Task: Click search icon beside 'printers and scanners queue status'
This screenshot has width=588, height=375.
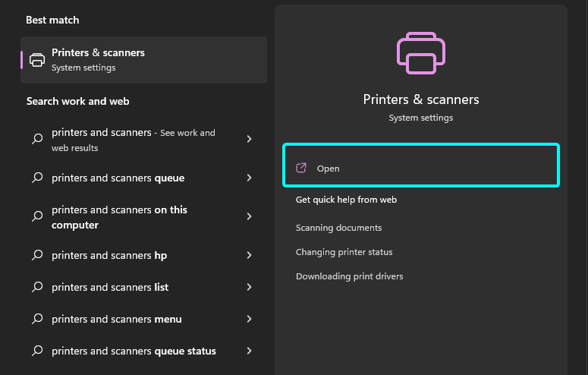Action: (x=37, y=351)
